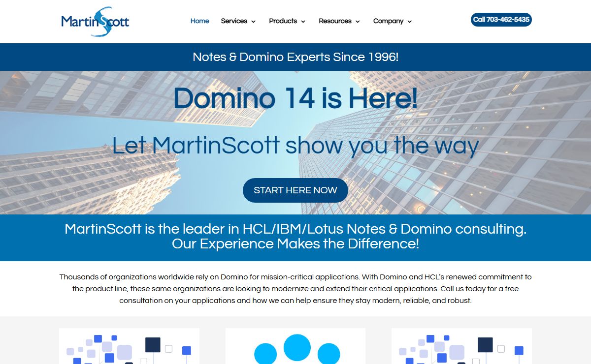Click "Let MartinScott show you the way" text
This screenshot has height=364, width=591.
[295, 146]
